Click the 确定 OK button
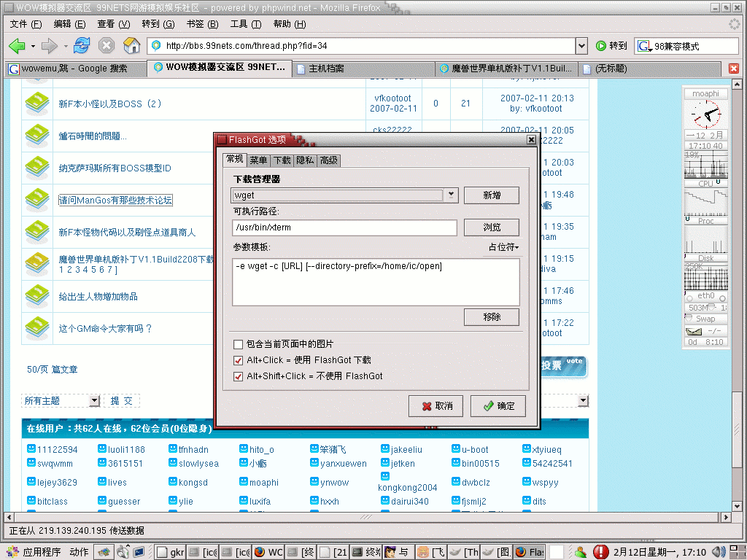Image resolution: width=747 pixels, height=560 pixels. tap(498, 406)
